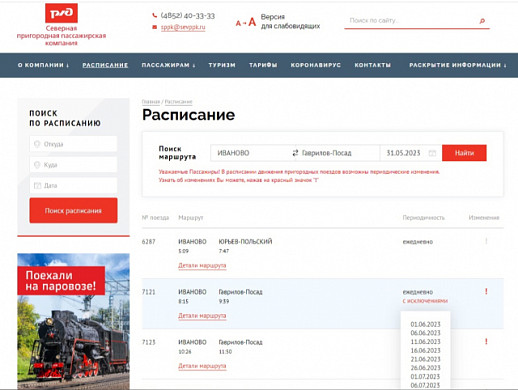Click the departure station field ИВАНОВО
Viewport: 518px width, 390px height.
[x=251, y=153]
